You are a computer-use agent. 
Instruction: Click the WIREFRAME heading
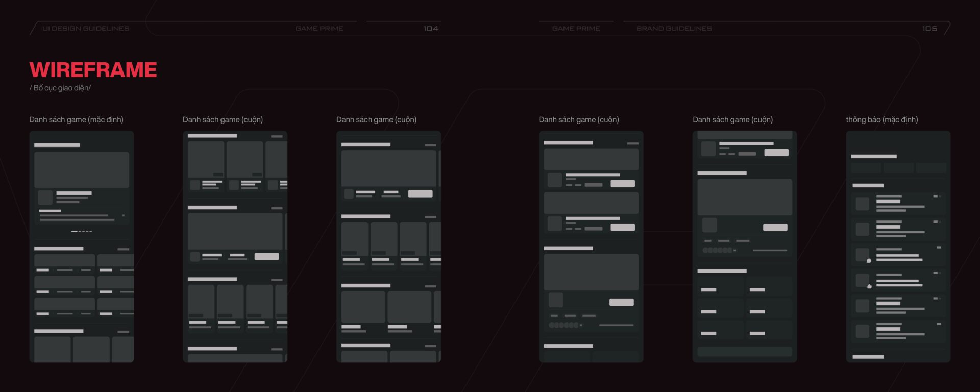pos(93,69)
